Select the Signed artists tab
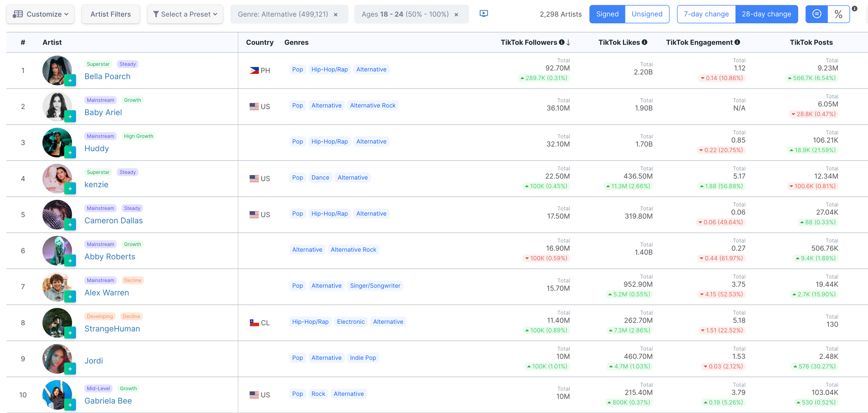 [x=607, y=14]
